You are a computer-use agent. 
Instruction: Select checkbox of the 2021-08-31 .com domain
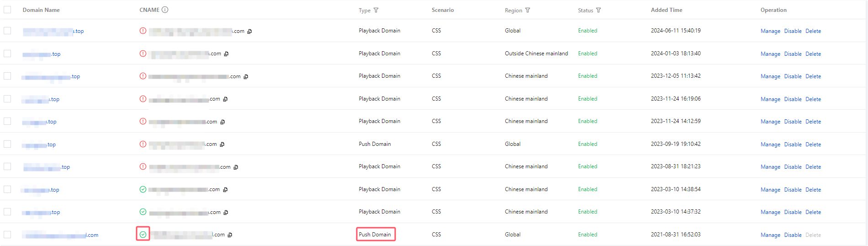click(x=7, y=235)
